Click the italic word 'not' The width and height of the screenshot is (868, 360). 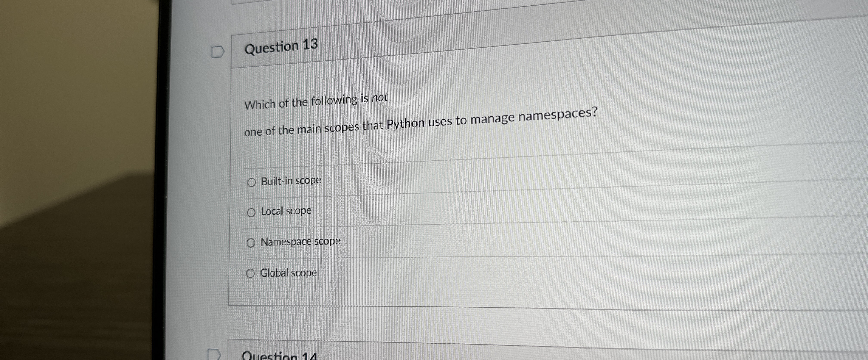pyautogui.click(x=379, y=98)
